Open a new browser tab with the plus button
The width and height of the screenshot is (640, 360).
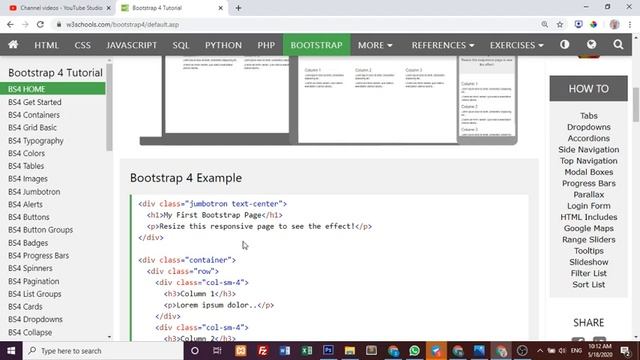pos(238,8)
